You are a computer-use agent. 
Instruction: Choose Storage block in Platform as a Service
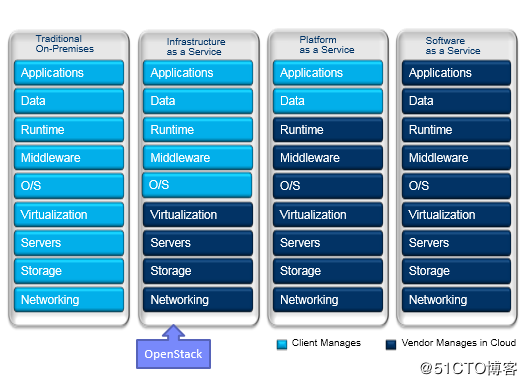328,271
